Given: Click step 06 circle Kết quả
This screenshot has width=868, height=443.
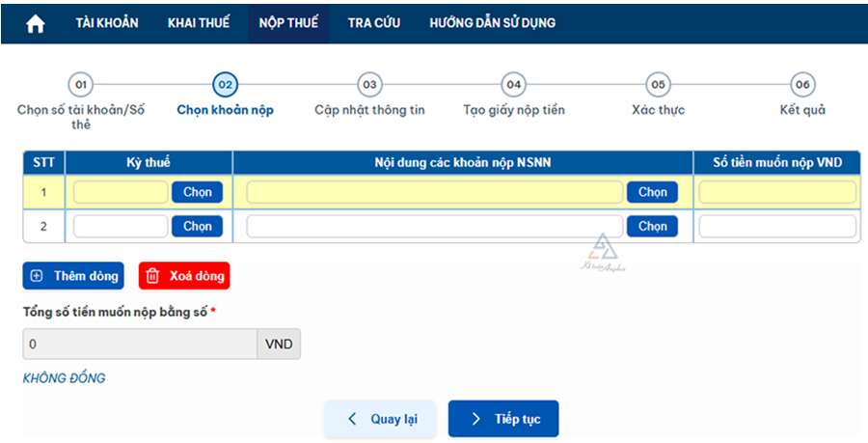Looking at the screenshot, I should 802,85.
